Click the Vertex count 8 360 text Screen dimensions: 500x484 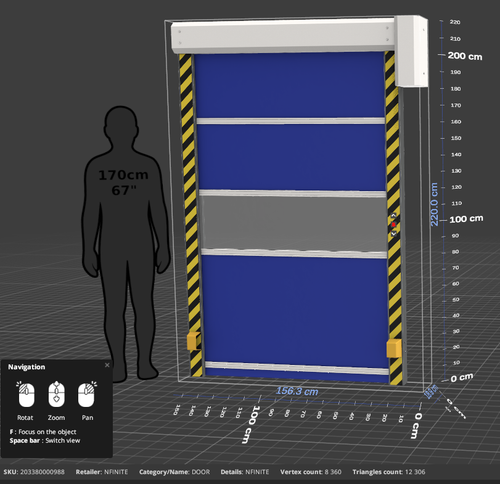(311, 472)
